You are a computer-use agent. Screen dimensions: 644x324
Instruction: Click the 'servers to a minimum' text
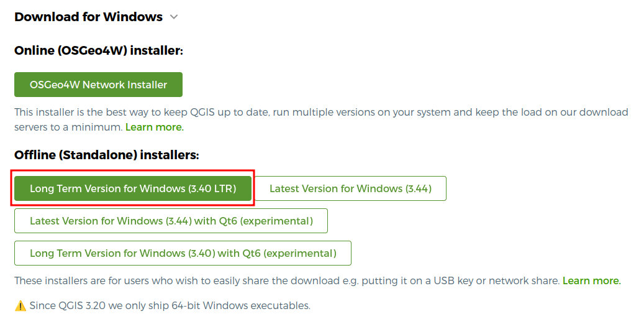tap(68, 127)
